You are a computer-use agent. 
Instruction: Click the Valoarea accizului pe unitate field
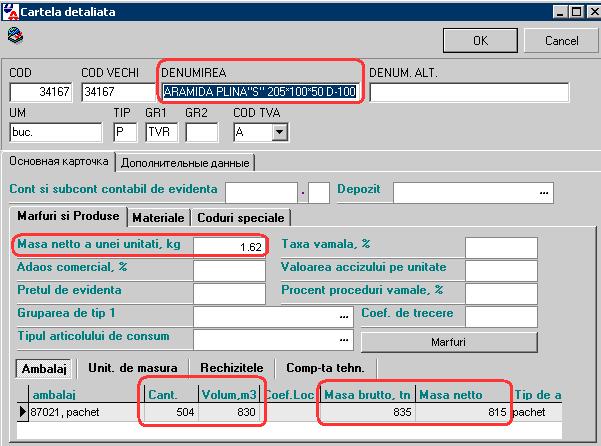(x=501, y=271)
